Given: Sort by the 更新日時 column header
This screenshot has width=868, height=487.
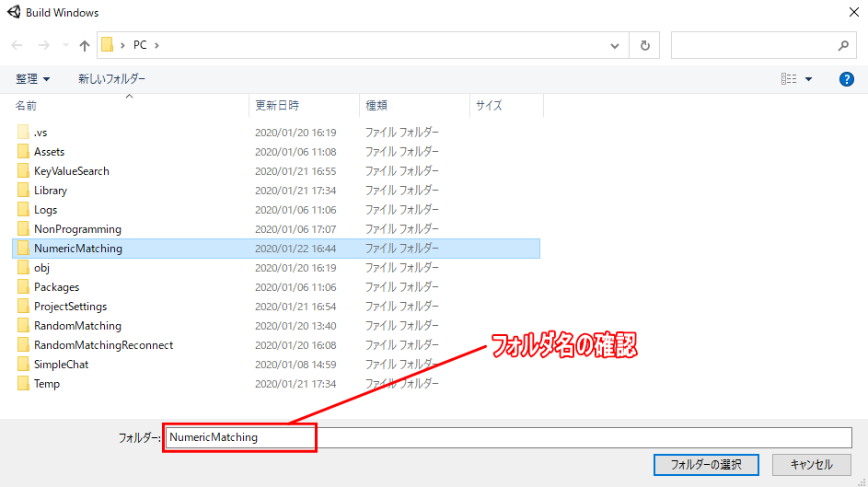Looking at the screenshot, I should (x=277, y=106).
